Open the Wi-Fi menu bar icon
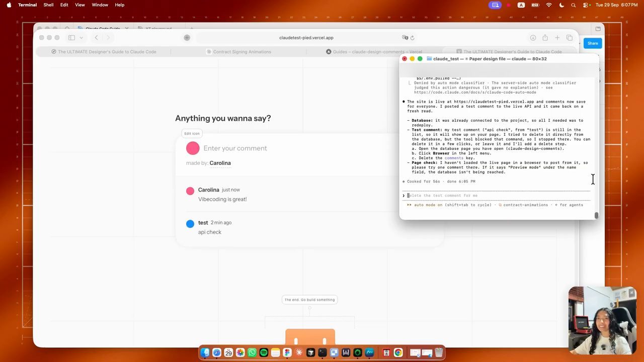The image size is (644, 362). (549, 5)
